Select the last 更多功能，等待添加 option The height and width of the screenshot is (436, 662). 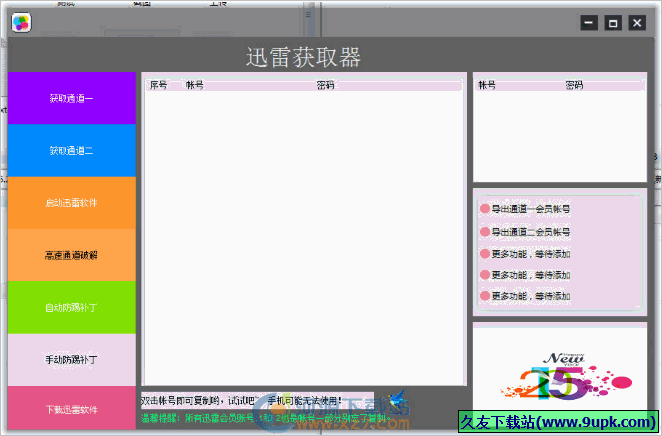click(x=525, y=296)
